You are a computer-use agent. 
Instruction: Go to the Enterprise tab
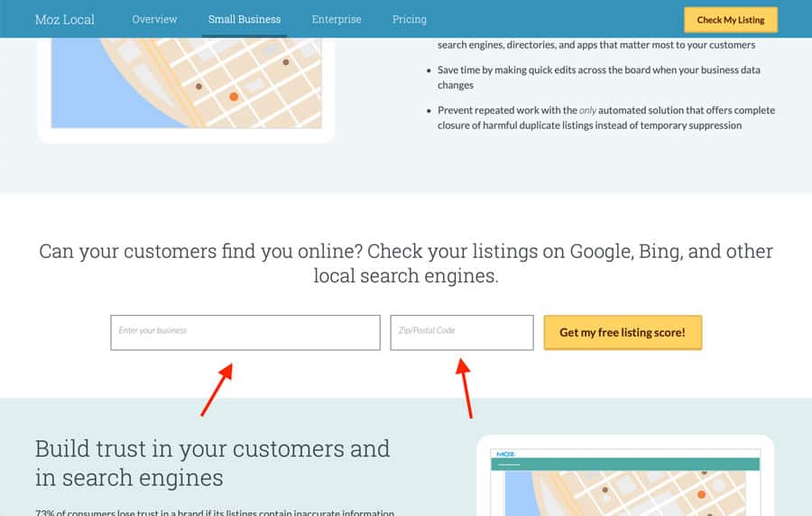coord(337,19)
